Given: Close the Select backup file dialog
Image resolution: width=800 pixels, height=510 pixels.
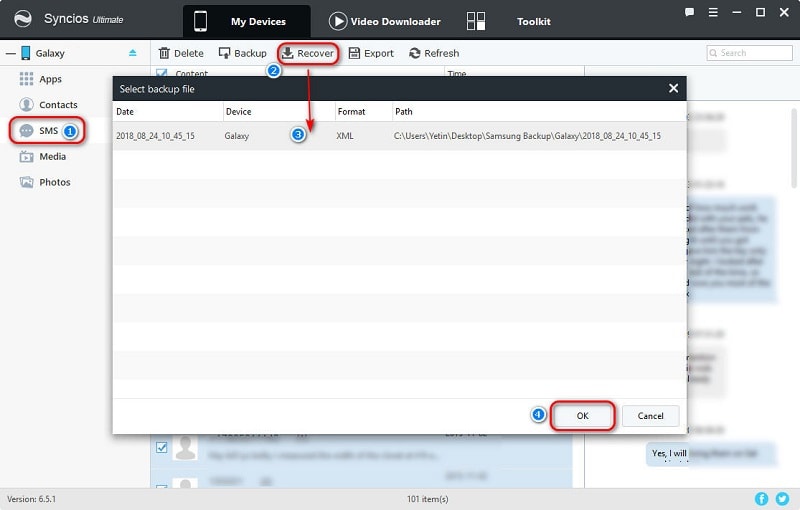Looking at the screenshot, I should coord(673,88).
